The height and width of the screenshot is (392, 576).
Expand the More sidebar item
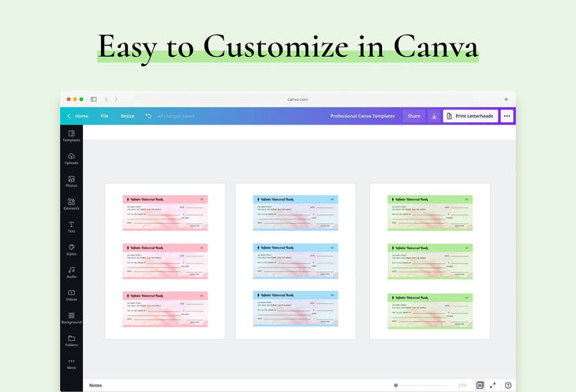click(71, 364)
